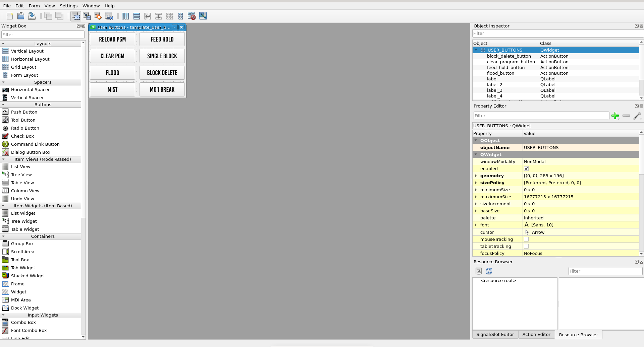
Task: Click the Save form toolbar icon
Action: 32,16
